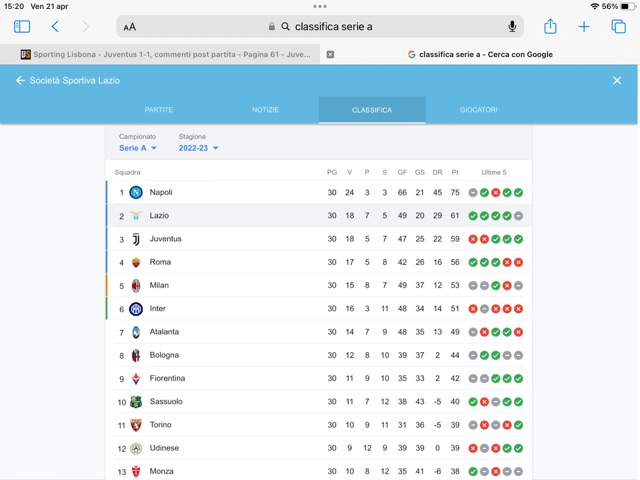Select the CLASSIFICA tab
Viewport: 640px width, 480px height.
pyautogui.click(x=372, y=110)
